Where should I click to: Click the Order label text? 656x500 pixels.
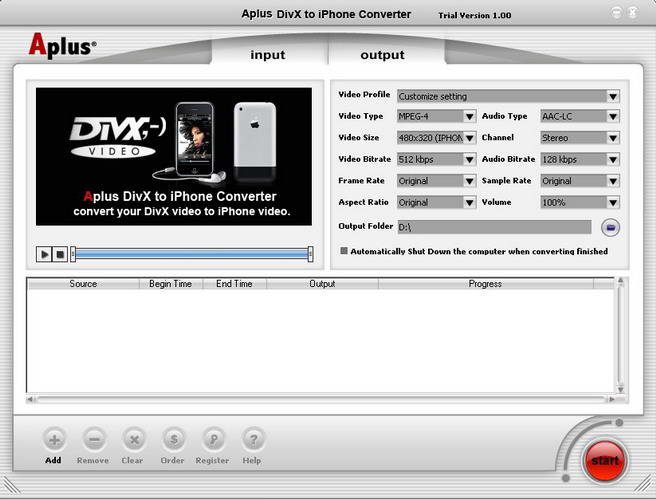click(x=172, y=460)
